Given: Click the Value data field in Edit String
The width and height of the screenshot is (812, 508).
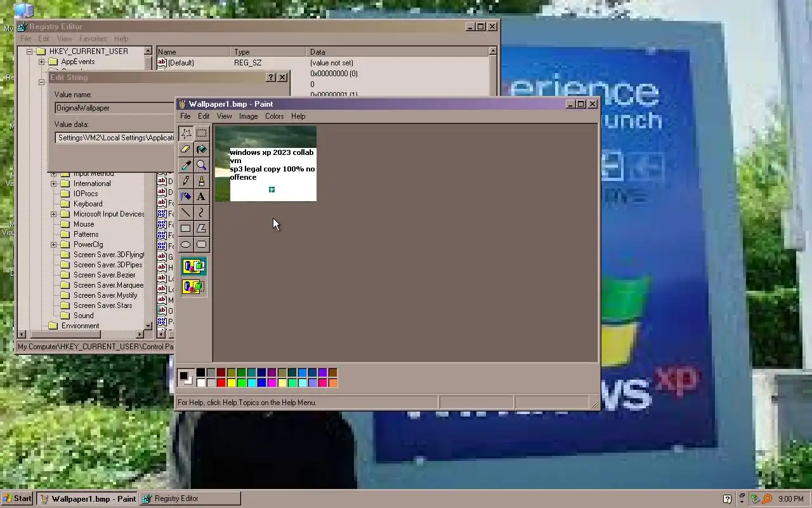Looking at the screenshot, I should tap(115, 138).
